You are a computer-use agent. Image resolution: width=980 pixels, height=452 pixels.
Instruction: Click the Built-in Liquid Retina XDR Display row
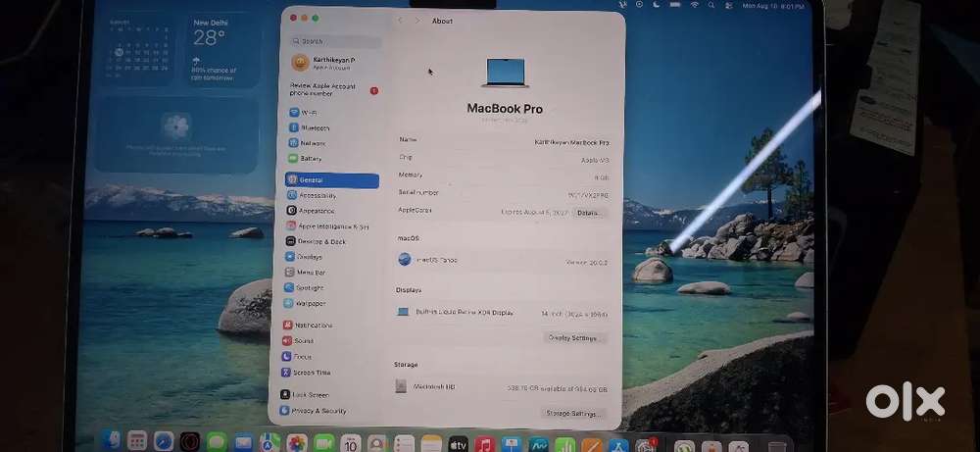click(502, 312)
